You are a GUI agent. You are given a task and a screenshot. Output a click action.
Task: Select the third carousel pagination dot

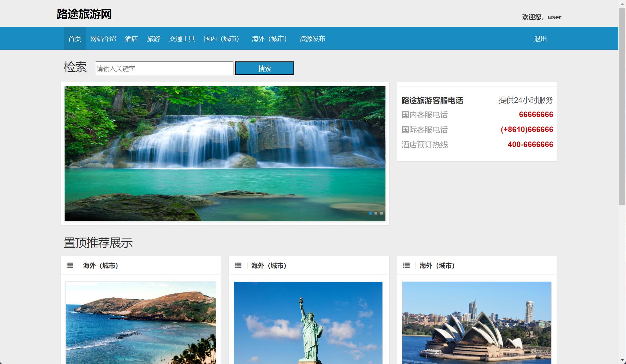pyautogui.click(x=381, y=213)
